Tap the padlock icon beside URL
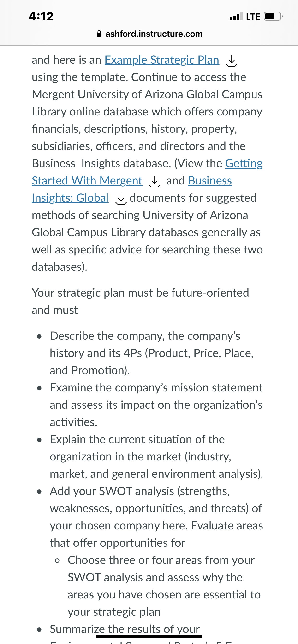This screenshot has width=298, height=644. pos(99,34)
